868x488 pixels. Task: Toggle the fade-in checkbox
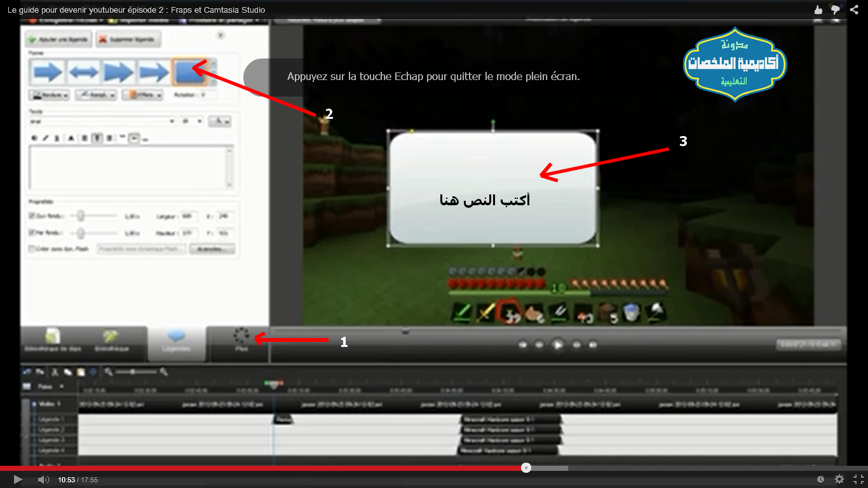pyautogui.click(x=32, y=216)
